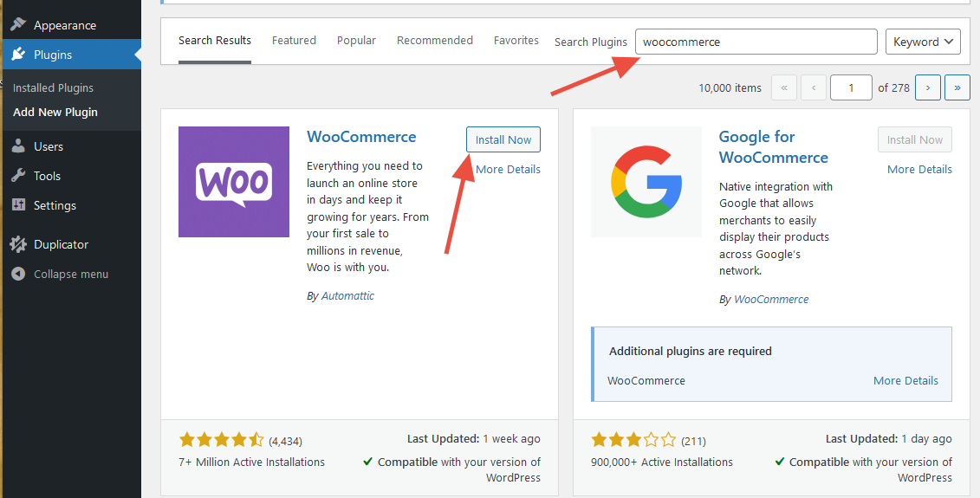The height and width of the screenshot is (498, 980).
Task: Go to next page of plugin results
Action: pyautogui.click(x=928, y=87)
